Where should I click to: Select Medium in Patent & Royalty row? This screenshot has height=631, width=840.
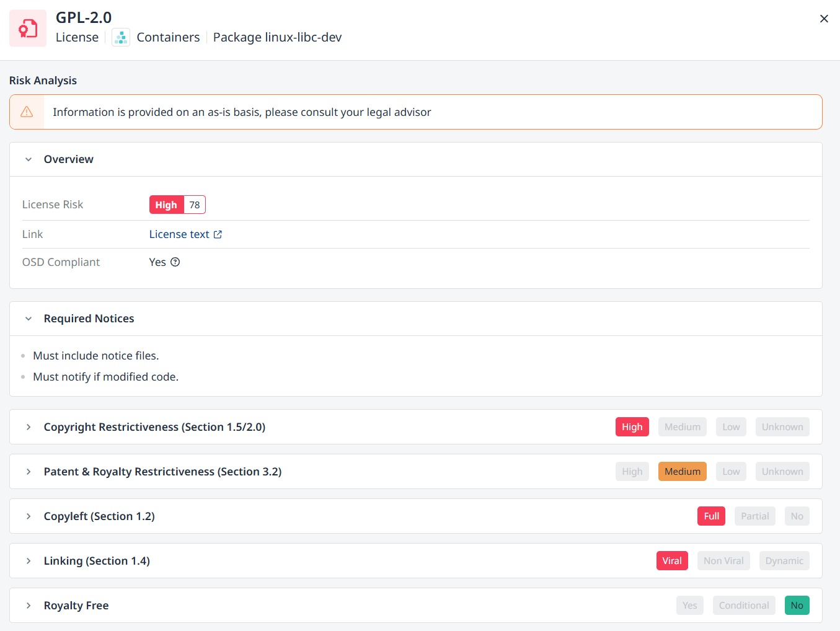682,472
